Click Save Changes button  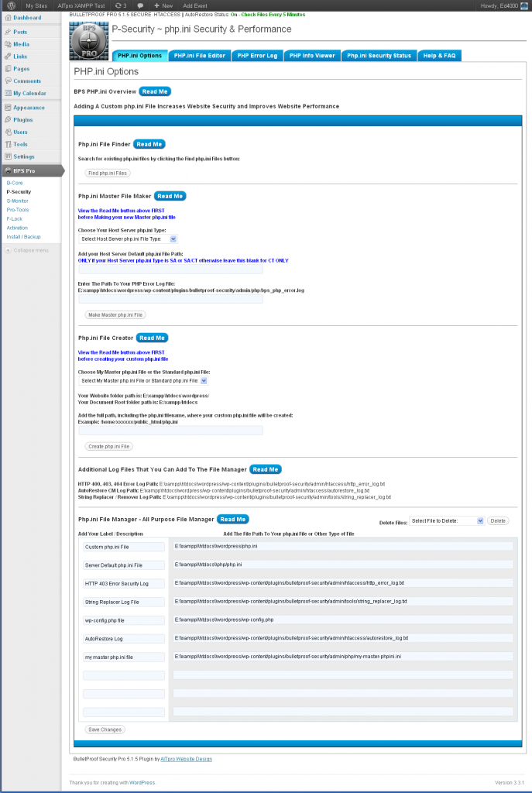[105, 729]
